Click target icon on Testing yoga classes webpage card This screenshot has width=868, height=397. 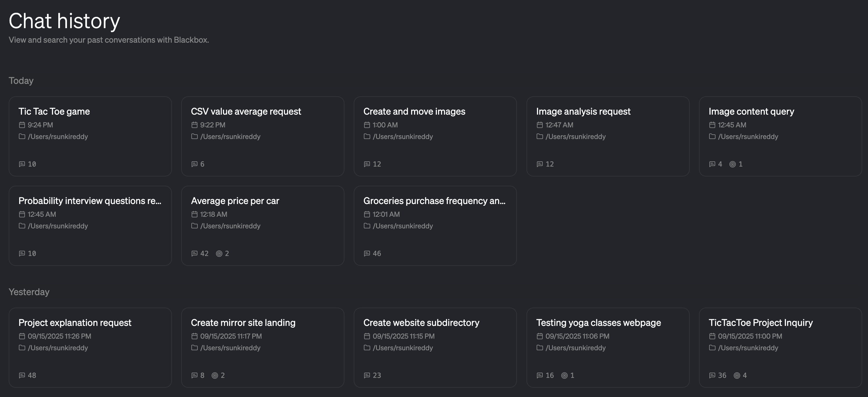564,375
